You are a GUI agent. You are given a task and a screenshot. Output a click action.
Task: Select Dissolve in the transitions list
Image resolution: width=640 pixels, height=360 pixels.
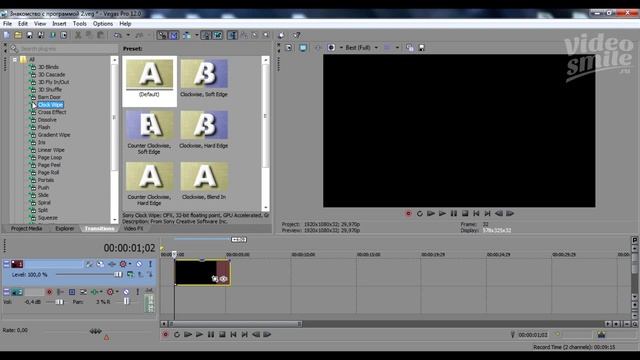[x=47, y=120]
